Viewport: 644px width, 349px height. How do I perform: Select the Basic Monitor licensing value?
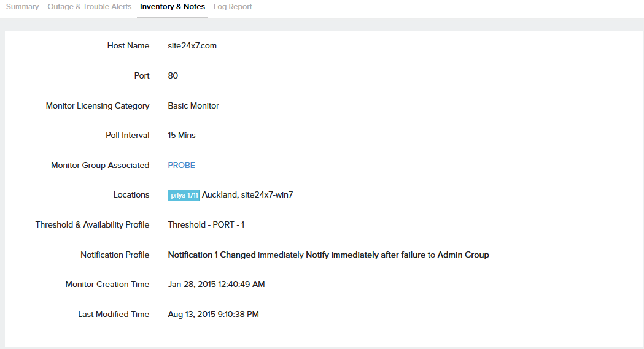tap(193, 105)
